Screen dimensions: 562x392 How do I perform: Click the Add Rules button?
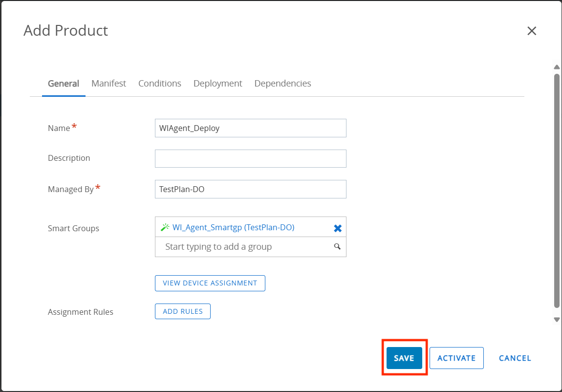click(183, 311)
